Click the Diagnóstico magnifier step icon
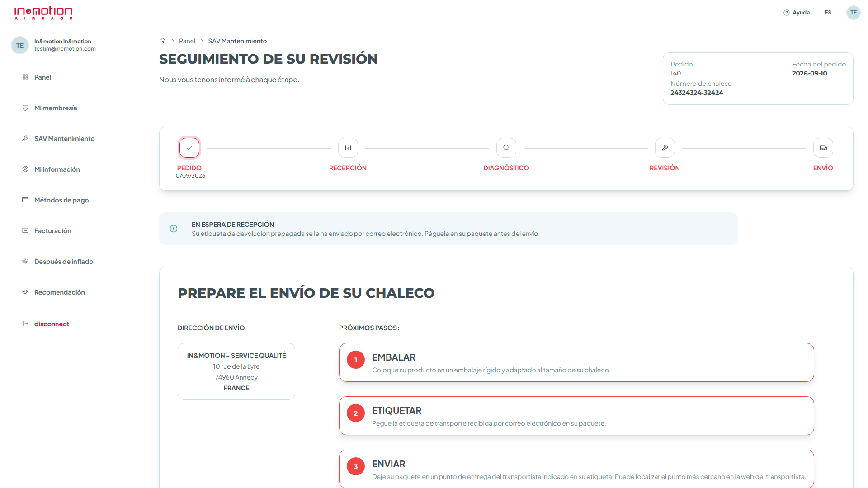The width and height of the screenshot is (868, 488). click(506, 148)
